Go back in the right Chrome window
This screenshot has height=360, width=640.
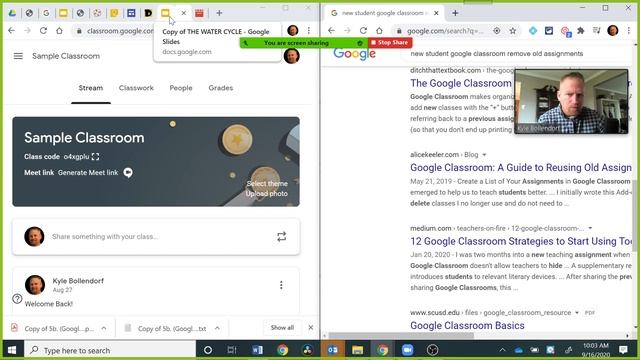click(331, 31)
